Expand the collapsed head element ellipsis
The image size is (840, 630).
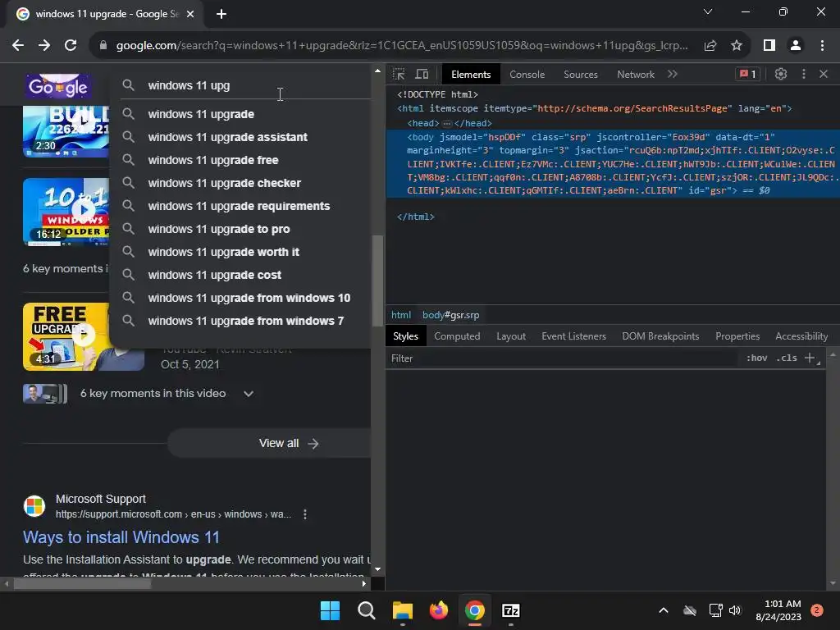pyautogui.click(x=447, y=123)
